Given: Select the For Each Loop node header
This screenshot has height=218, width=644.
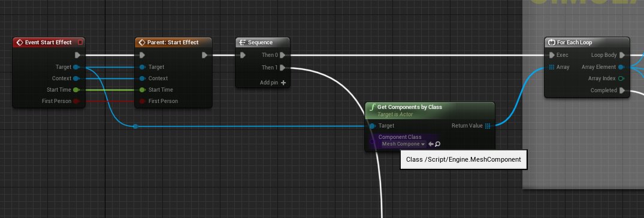Looking at the screenshot, I should 586,43.
